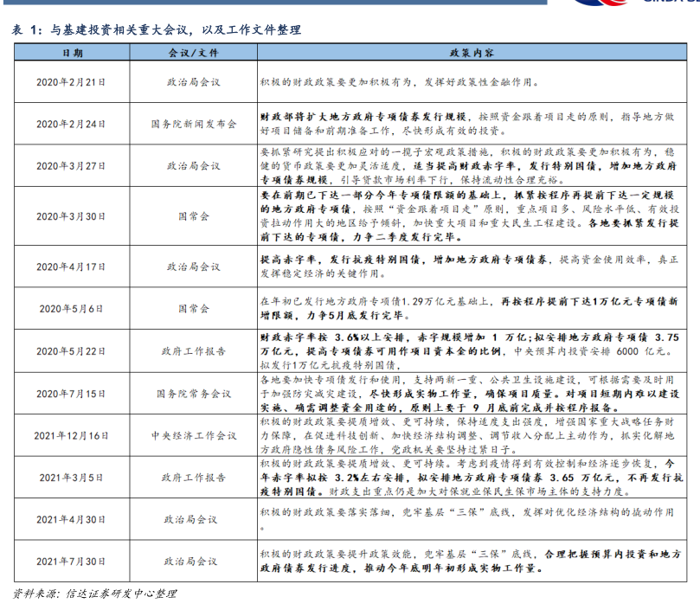Click the 会议/文件 column header
Image resolution: width=700 pixels, height=610 pixels.
click(193, 54)
